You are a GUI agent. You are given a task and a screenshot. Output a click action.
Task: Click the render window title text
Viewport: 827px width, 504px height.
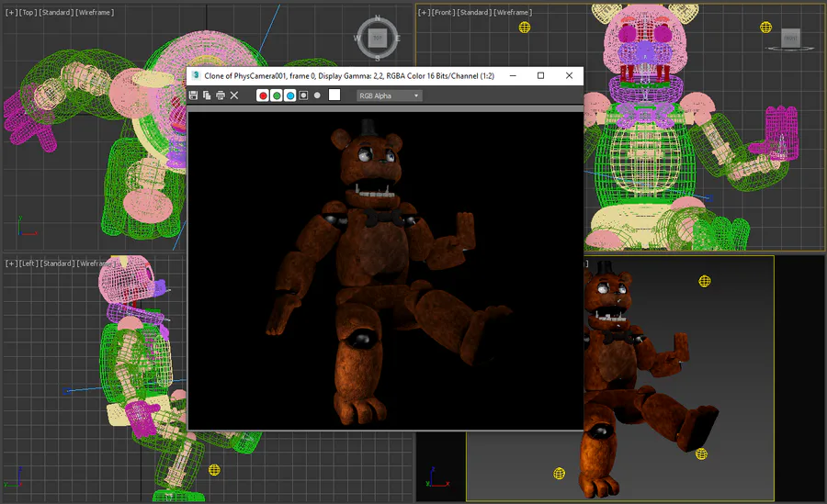pyautogui.click(x=349, y=76)
